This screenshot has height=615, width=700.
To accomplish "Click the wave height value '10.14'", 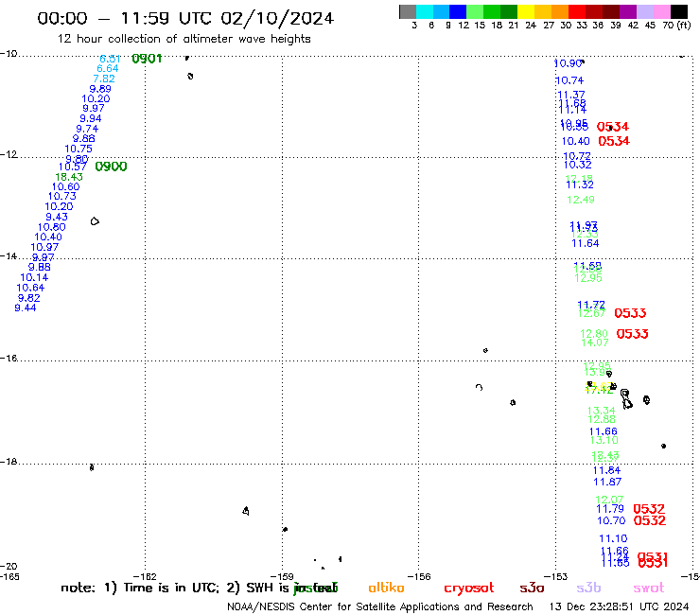I will [34, 277].
